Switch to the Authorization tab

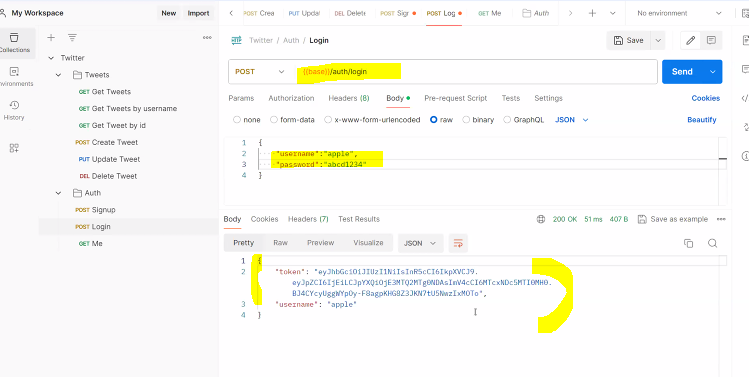[291, 98]
